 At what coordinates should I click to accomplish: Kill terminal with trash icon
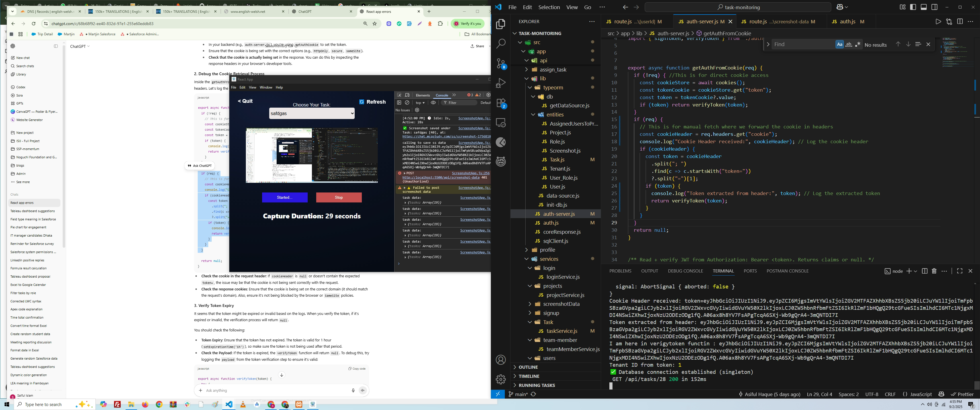pyautogui.click(x=934, y=271)
